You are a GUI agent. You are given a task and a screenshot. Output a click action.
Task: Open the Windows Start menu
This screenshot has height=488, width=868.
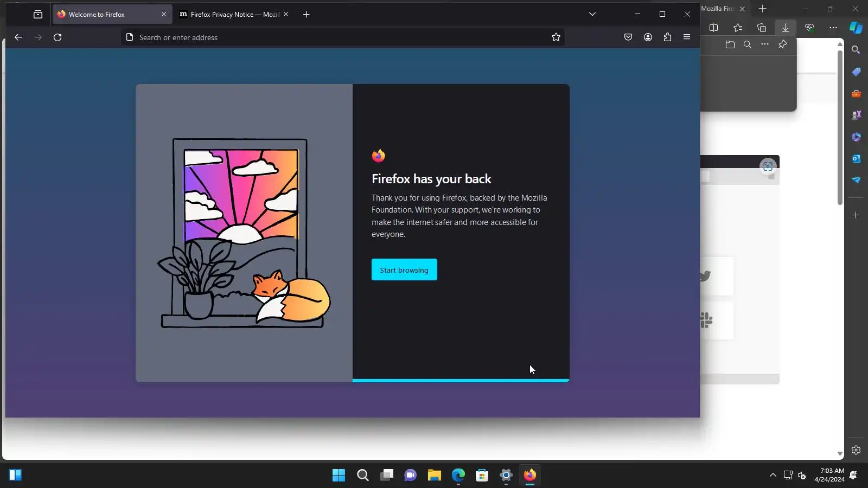[x=339, y=476]
